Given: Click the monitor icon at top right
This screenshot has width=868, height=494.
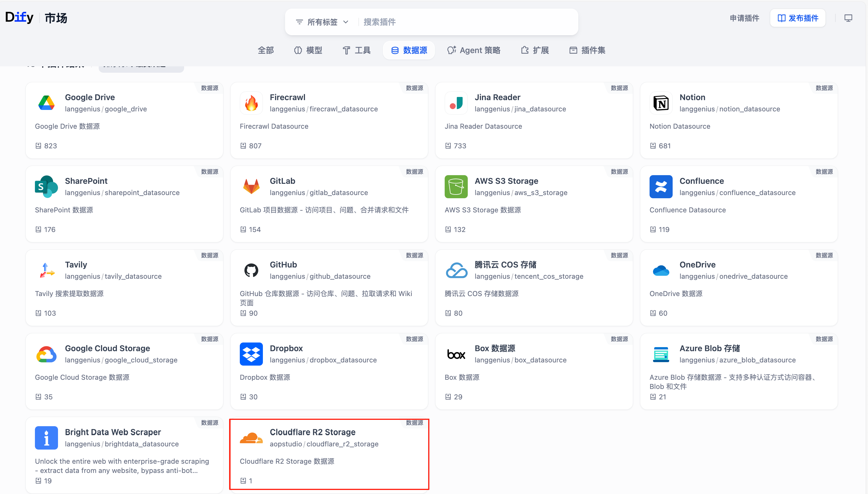Looking at the screenshot, I should (848, 18).
